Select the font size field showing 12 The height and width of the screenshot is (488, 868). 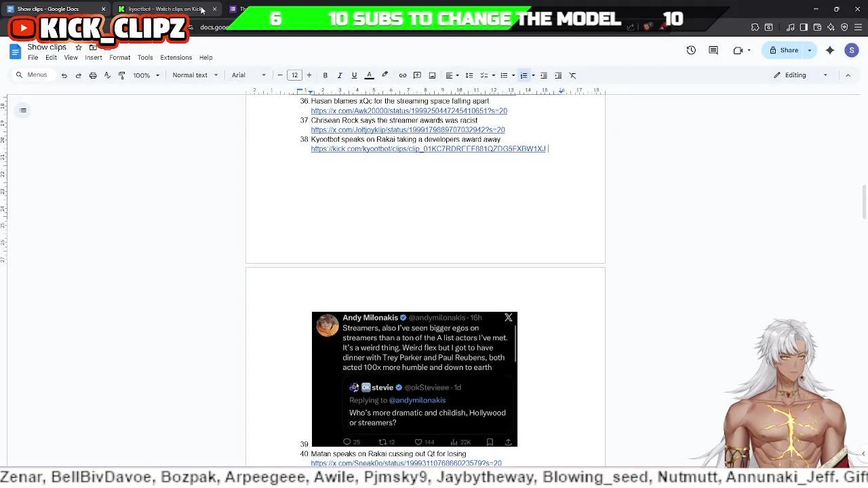294,75
